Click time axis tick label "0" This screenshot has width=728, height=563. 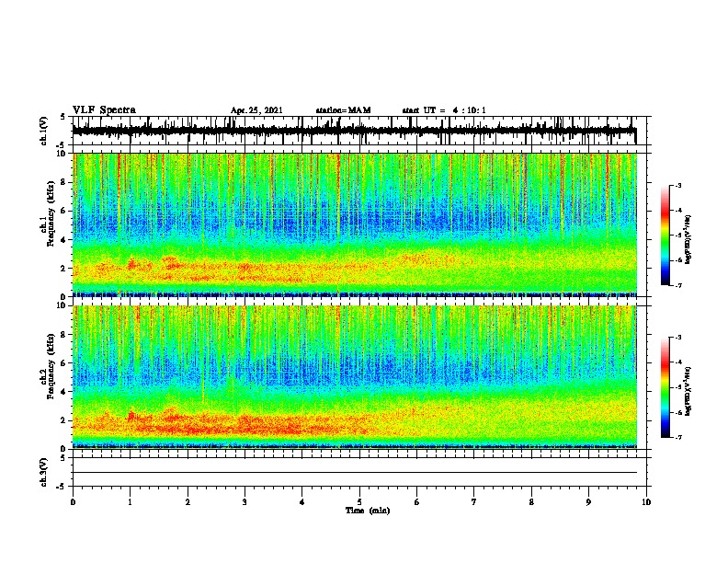(x=73, y=502)
